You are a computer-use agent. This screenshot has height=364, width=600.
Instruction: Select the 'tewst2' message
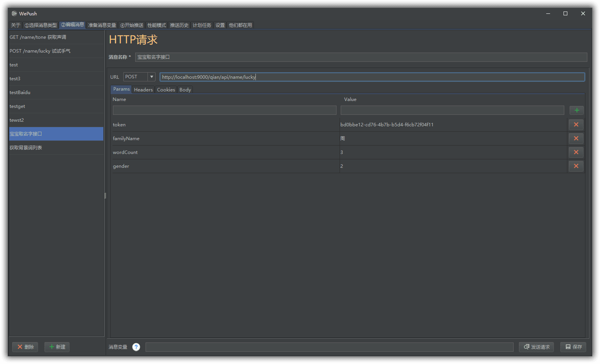(56, 120)
